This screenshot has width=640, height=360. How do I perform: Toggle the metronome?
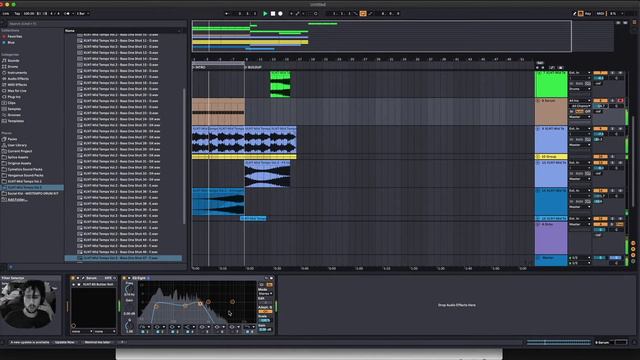(67, 13)
